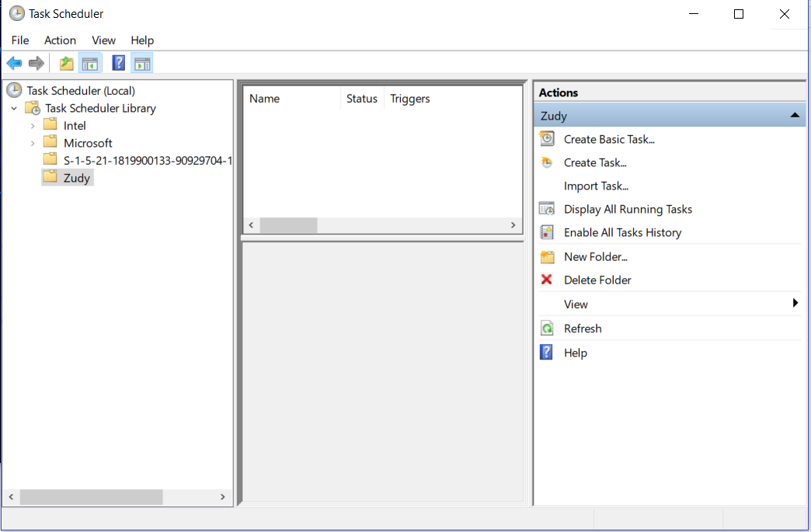Click the green Refresh icon
Screen dimensions: 811x532
click(547, 329)
